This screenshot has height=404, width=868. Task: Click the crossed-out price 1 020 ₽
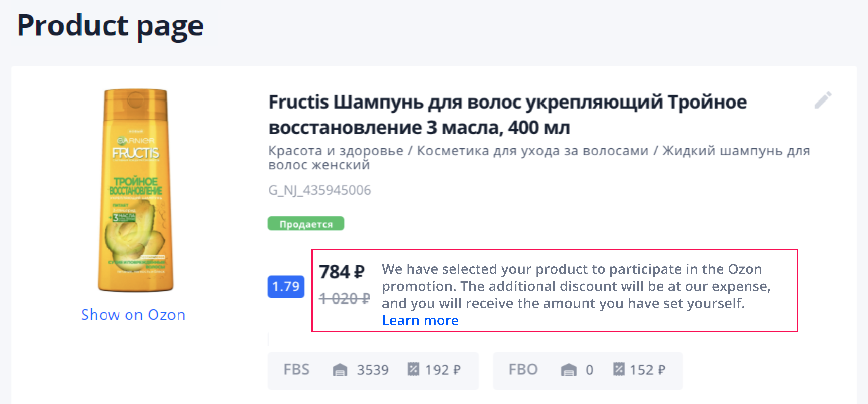[344, 298]
